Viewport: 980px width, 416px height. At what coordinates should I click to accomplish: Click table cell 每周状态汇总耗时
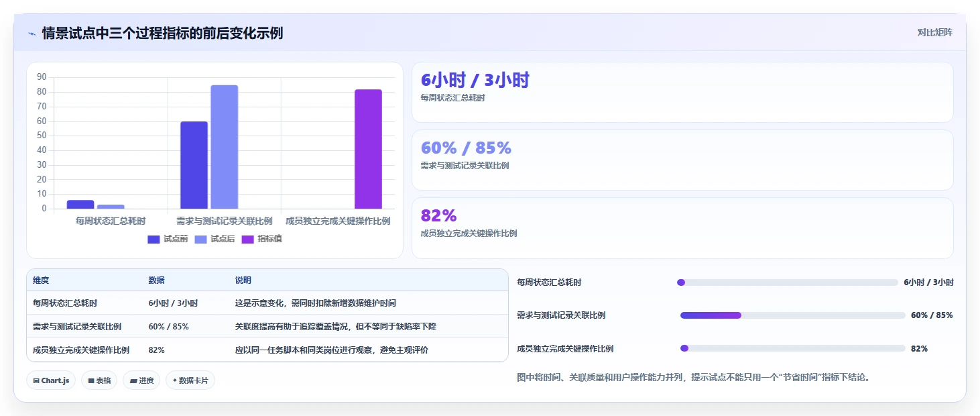click(x=65, y=303)
